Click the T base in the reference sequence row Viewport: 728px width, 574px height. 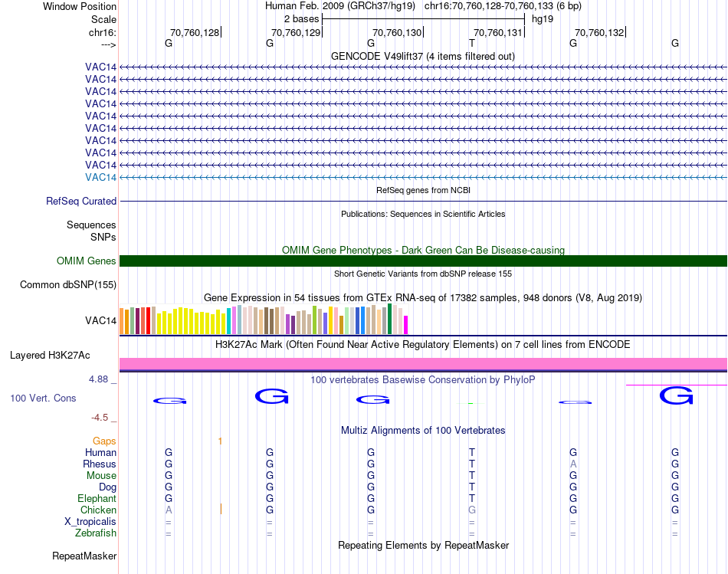click(472, 43)
